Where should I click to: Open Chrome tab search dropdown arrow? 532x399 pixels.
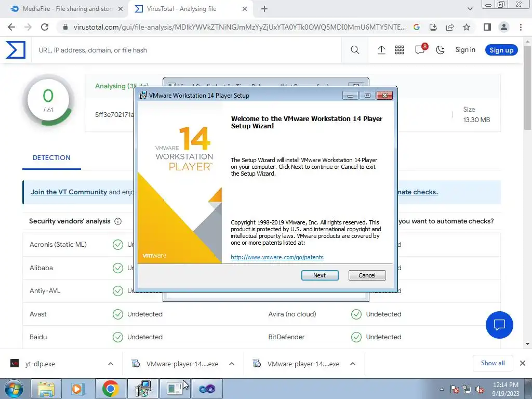coord(470,9)
